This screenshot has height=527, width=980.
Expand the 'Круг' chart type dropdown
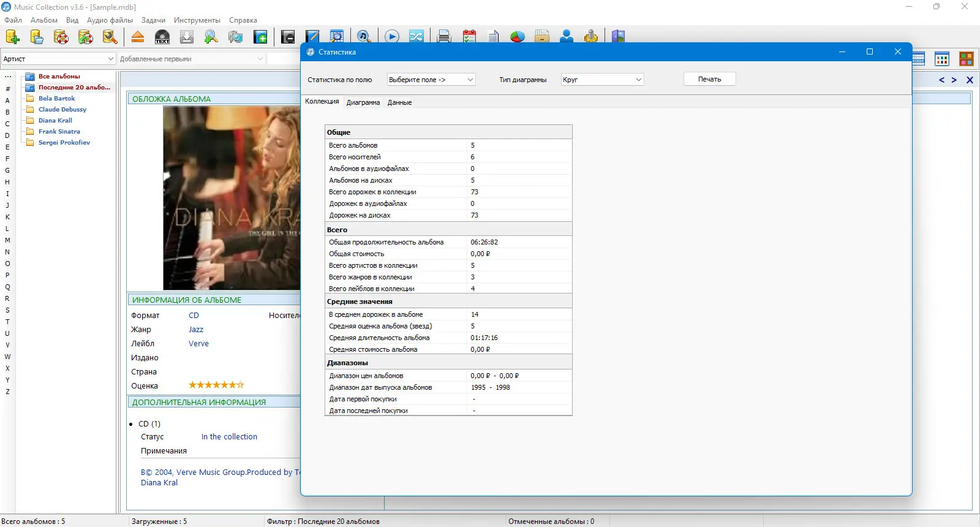tap(602, 80)
